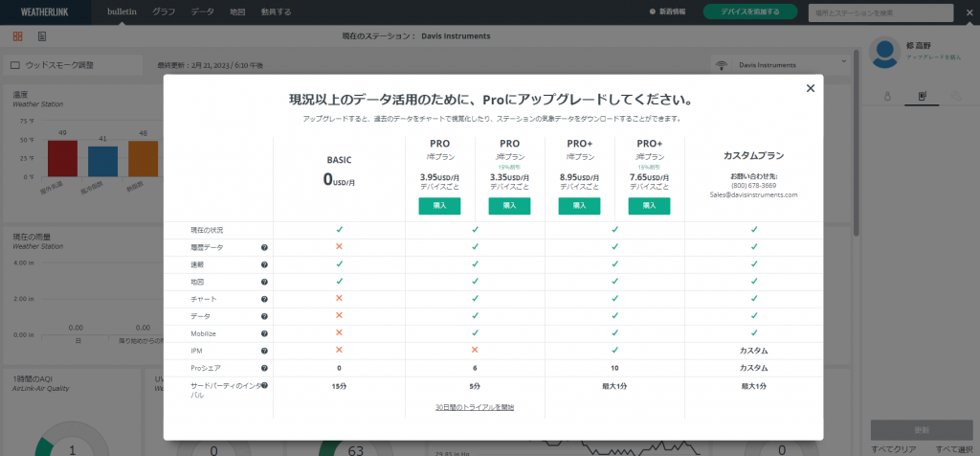Open help icon for IPM row

coord(264,351)
